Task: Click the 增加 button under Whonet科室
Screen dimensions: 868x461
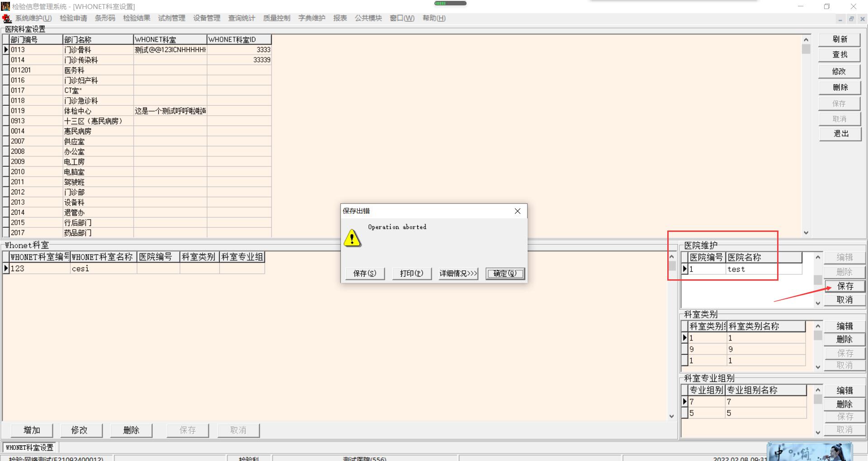Action: coord(32,430)
